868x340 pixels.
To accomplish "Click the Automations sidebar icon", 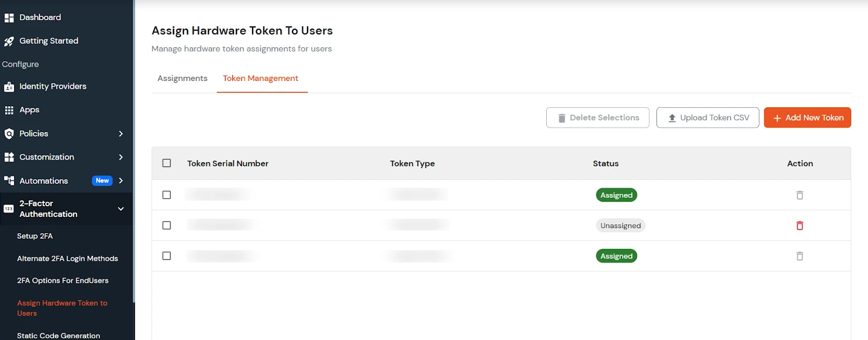I will [x=10, y=180].
